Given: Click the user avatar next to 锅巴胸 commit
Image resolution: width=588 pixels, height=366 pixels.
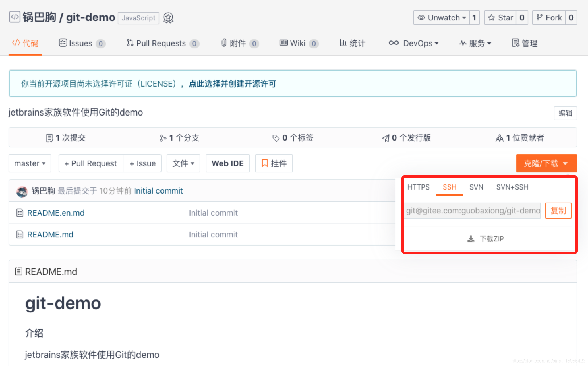Looking at the screenshot, I should [22, 191].
